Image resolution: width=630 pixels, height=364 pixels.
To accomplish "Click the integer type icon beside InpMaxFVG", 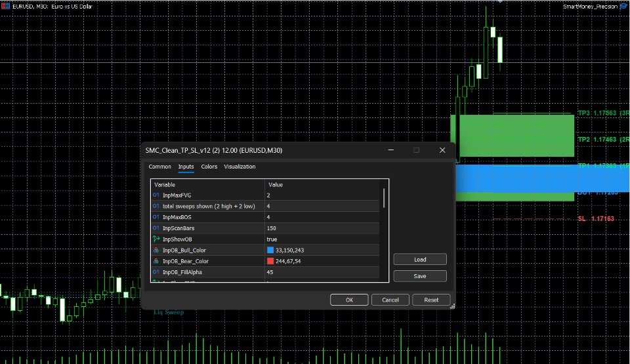I will click(156, 195).
